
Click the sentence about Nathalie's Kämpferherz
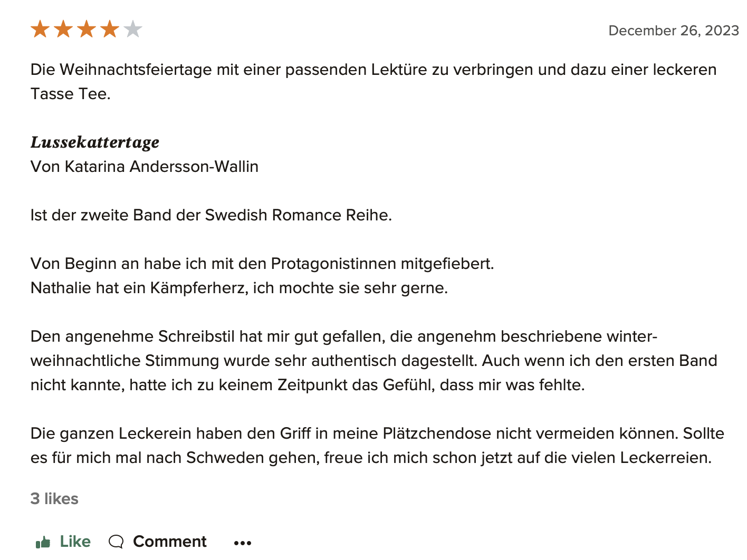pos(239,288)
